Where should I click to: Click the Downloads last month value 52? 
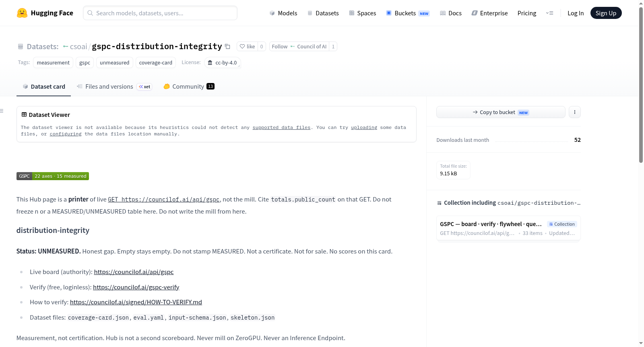pos(578,140)
